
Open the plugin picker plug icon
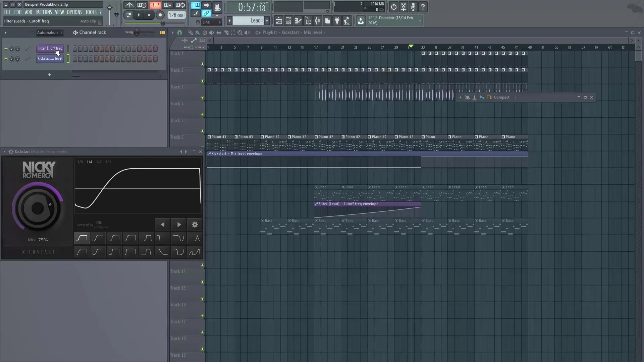[337, 21]
